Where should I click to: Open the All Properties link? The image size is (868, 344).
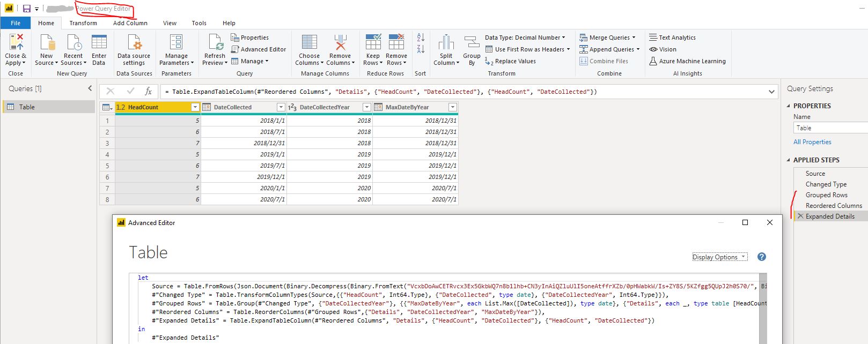(x=812, y=142)
